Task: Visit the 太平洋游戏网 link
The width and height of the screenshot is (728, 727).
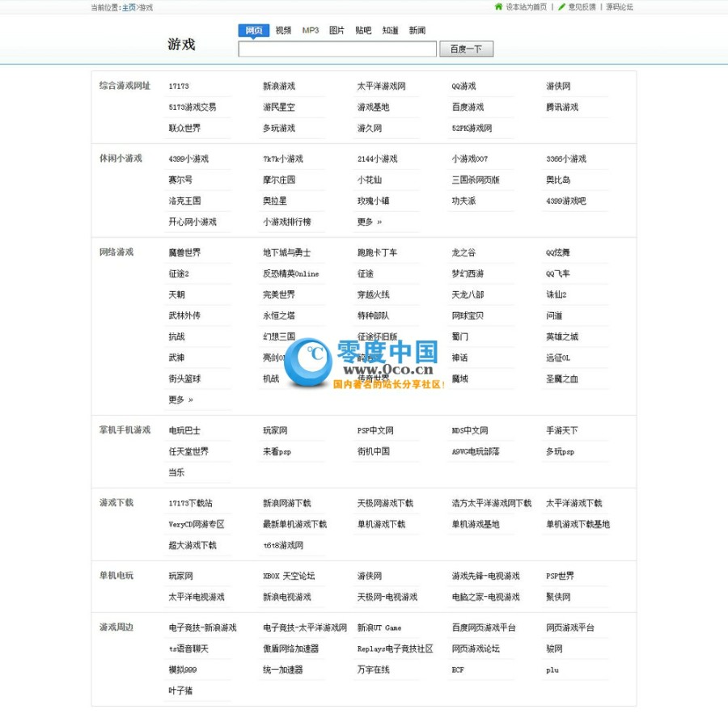Action: [382, 87]
